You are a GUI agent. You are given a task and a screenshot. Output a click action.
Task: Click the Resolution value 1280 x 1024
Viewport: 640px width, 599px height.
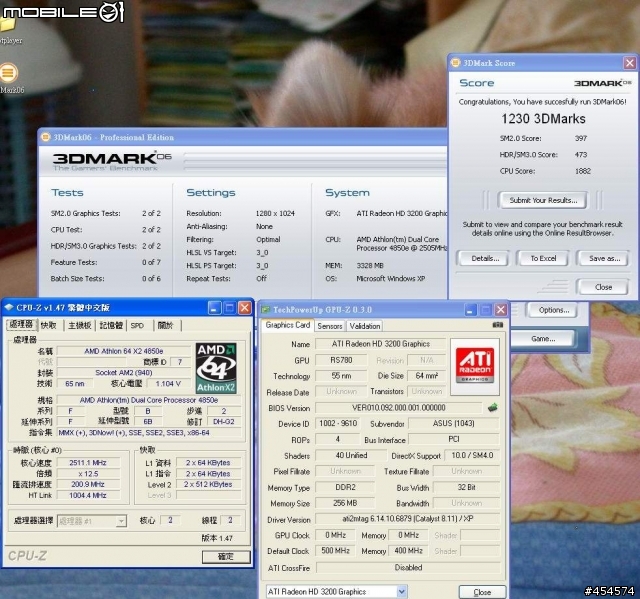275,213
